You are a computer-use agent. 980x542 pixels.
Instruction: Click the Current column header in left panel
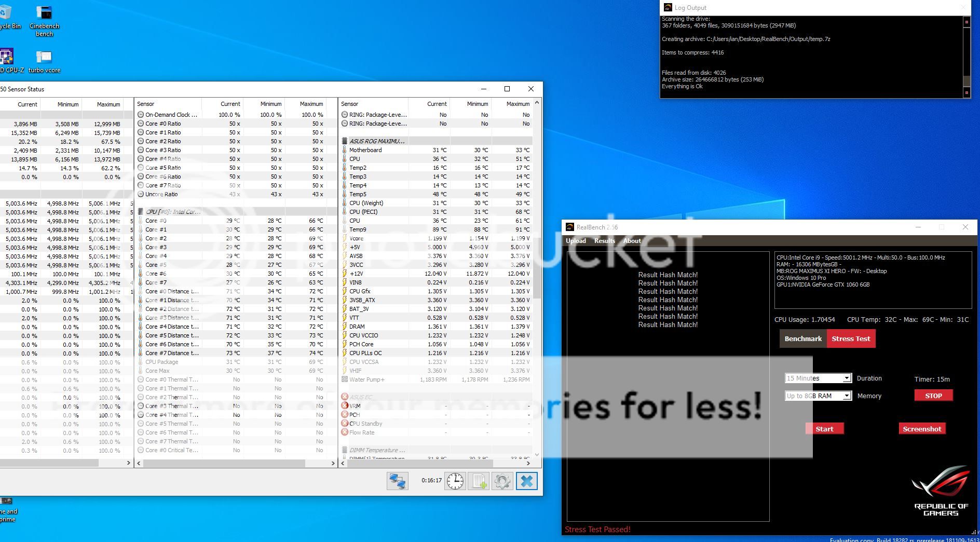[20, 104]
